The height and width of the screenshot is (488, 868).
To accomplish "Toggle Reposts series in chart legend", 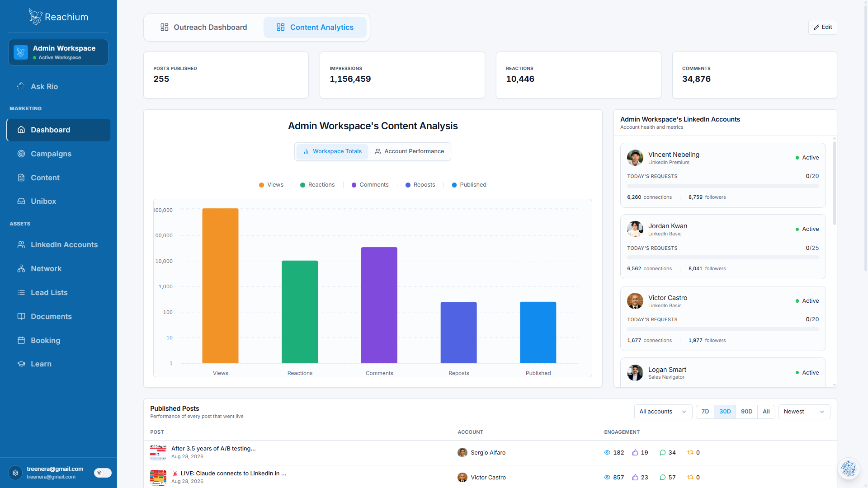I will pos(420,185).
